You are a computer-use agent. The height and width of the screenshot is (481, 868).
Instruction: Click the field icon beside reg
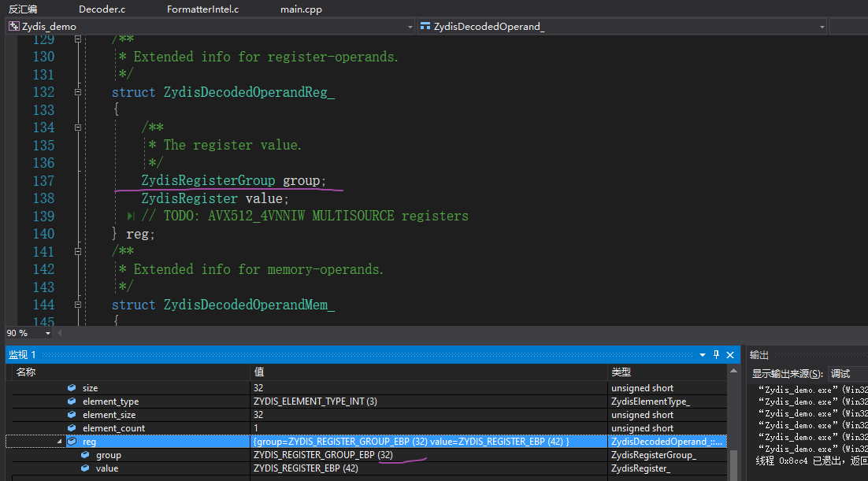click(x=72, y=442)
